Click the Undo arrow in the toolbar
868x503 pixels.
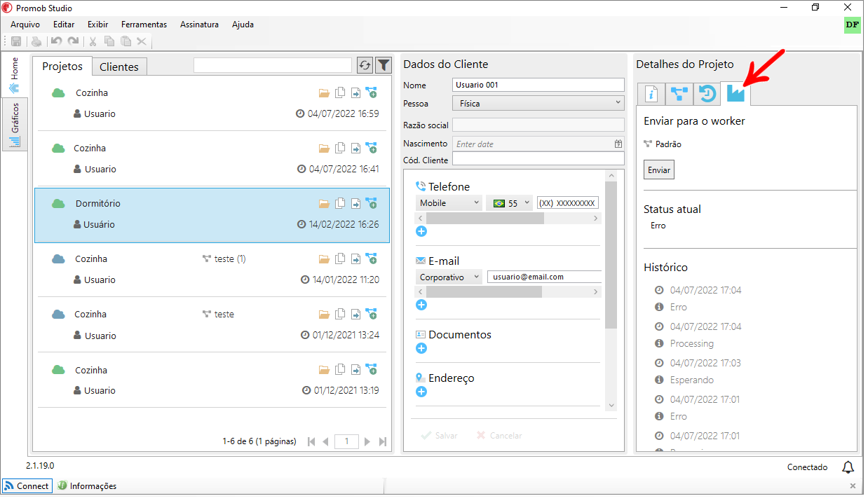(57, 42)
